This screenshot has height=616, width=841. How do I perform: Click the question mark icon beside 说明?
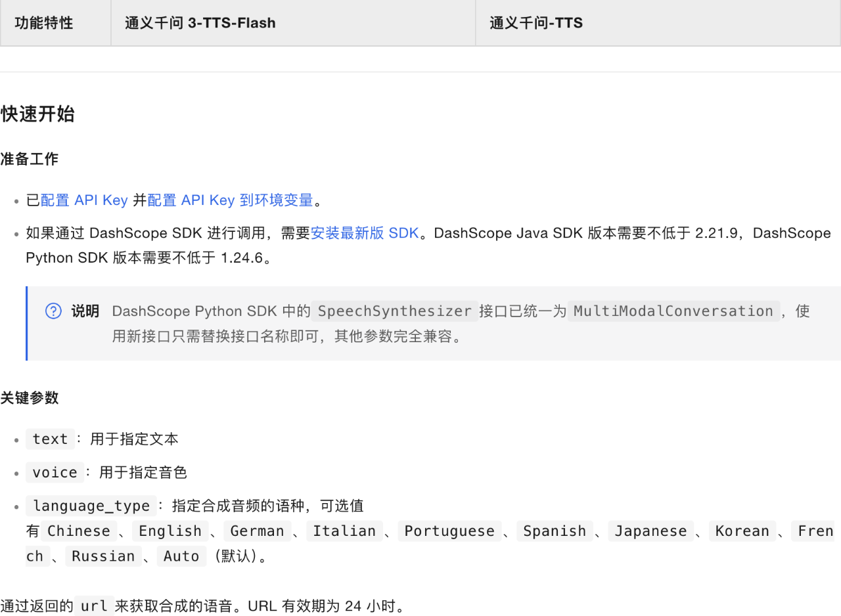pyautogui.click(x=53, y=311)
